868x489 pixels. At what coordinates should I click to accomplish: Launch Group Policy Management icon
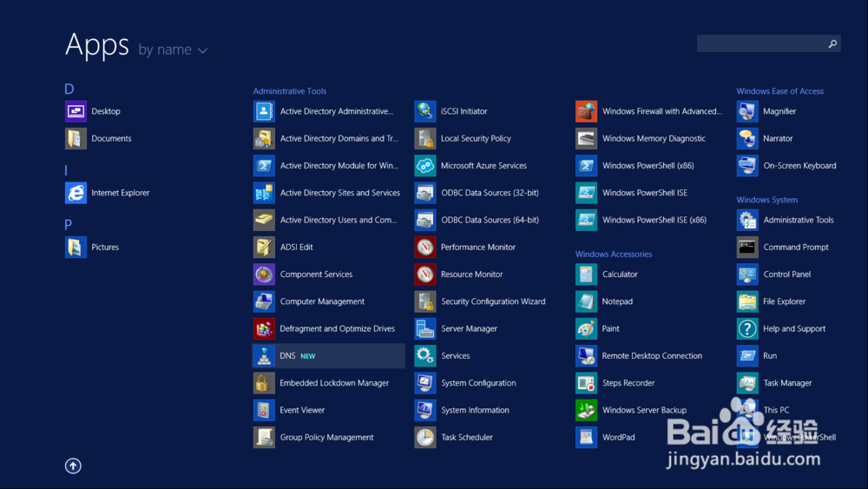pyautogui.click(x=264, y=437)
